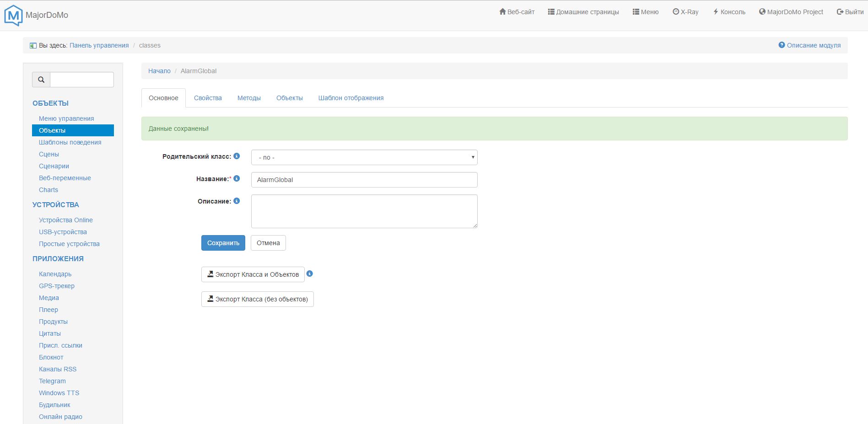Open Простые устройства in the sidebar

tap(69, 244)
